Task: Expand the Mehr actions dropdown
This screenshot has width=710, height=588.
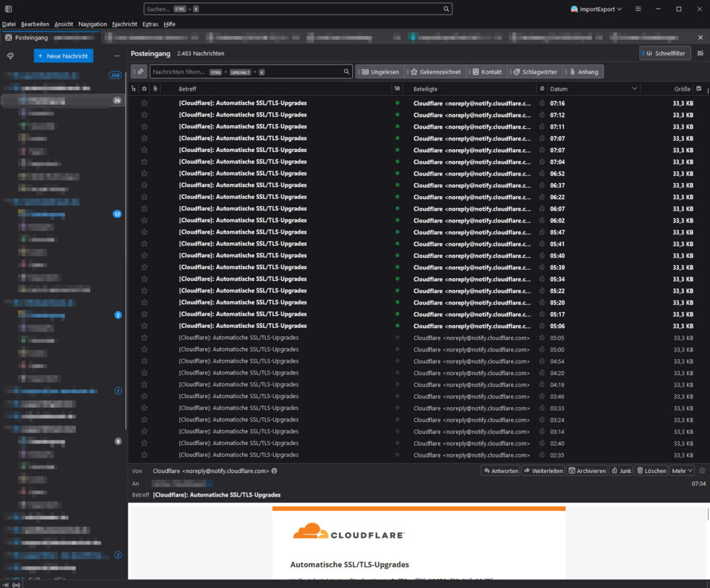Action: pos(682,471)
